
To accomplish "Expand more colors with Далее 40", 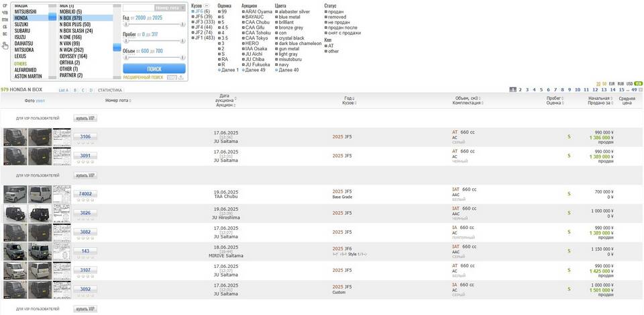I will (286, 70).
